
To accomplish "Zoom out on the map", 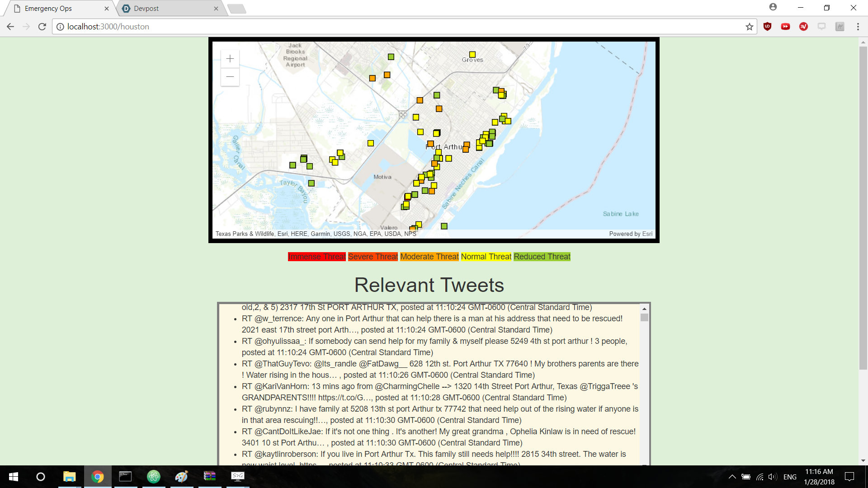I will coord(230,77).
